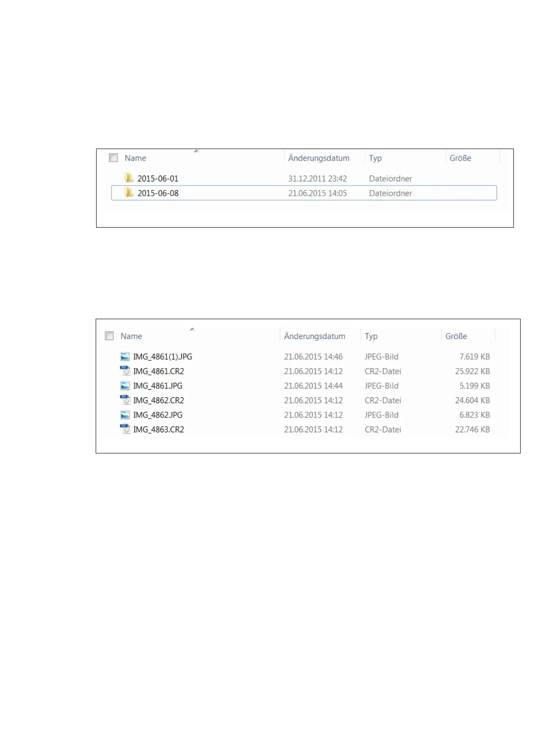Sort image file list by Änderungsdatum column
The height and width of the screenshot is (756, 535).
[314, 336]
